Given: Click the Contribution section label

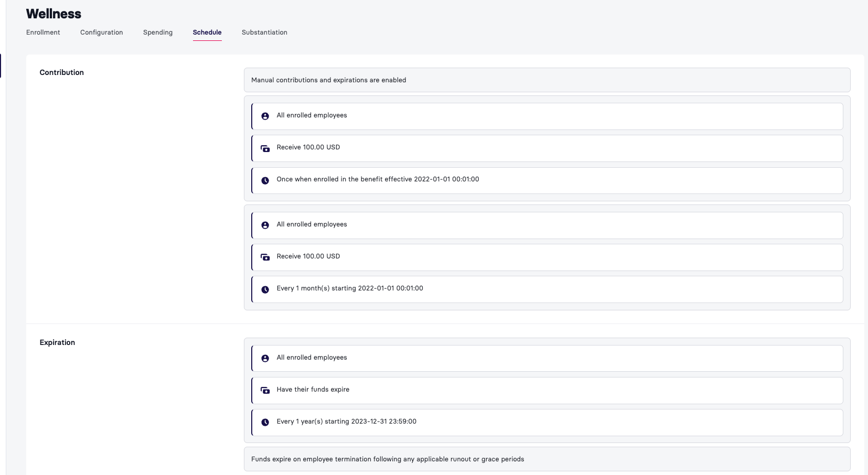Looking at the screenshot, I should coord(62,72).
